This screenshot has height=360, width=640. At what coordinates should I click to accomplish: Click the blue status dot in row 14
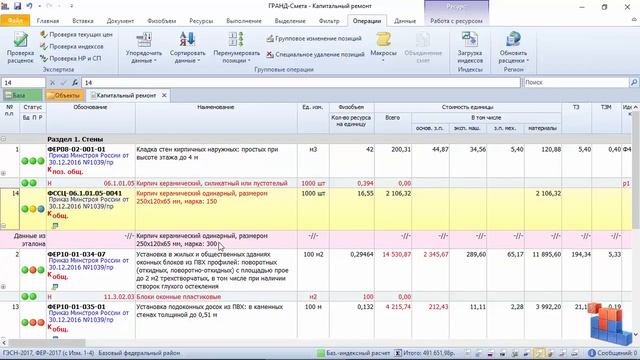pyautogui.click(x=41, y=209)
